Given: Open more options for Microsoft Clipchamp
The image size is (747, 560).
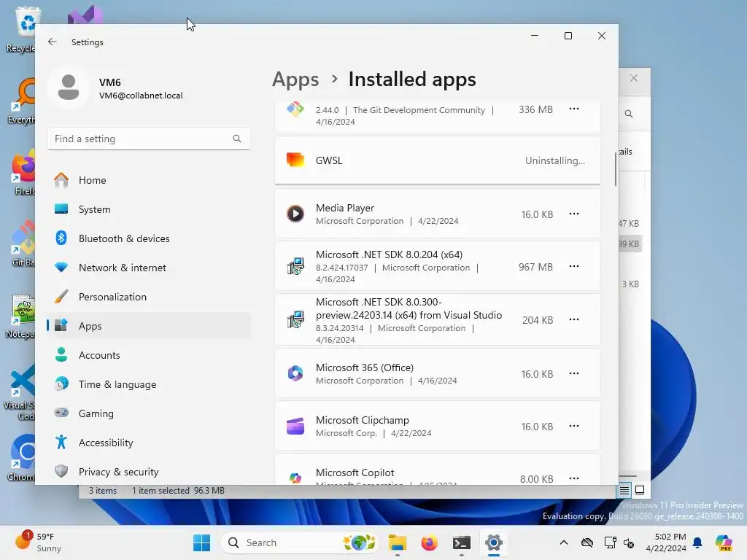Looking at the screenshot, I should [x=574, y=426].
